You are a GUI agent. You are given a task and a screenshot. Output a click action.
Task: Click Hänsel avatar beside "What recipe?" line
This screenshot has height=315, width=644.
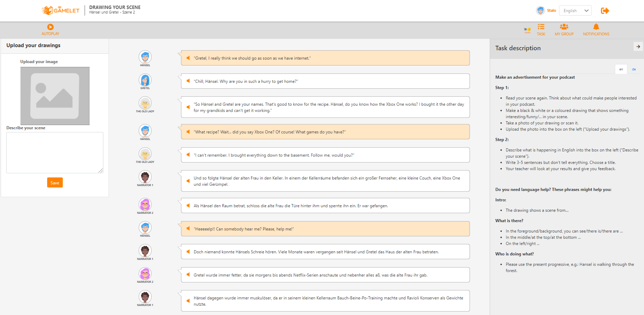[145, 131]
